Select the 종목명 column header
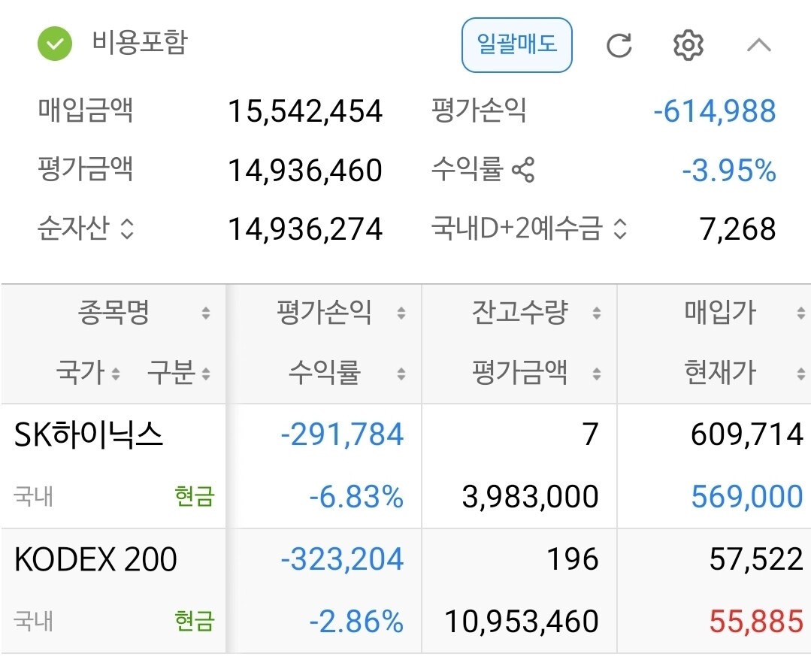The height and width of the screenshot is (672, 811). 113,313
